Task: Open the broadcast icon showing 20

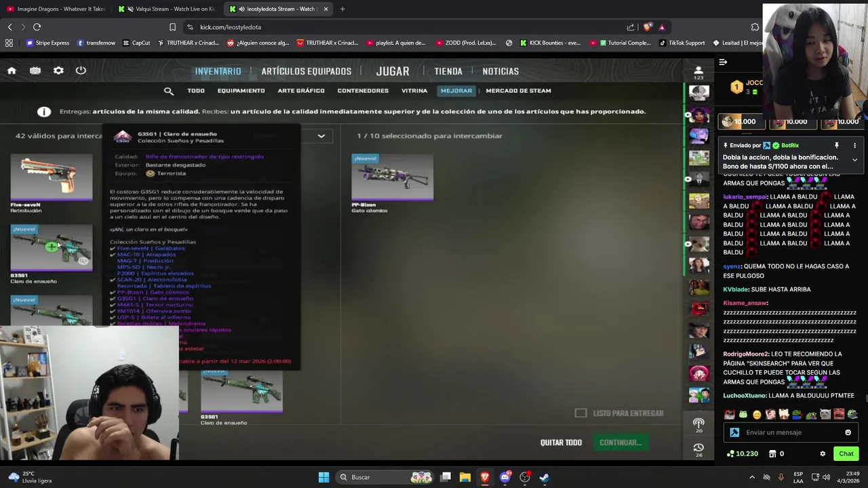Action: (698, 425)
